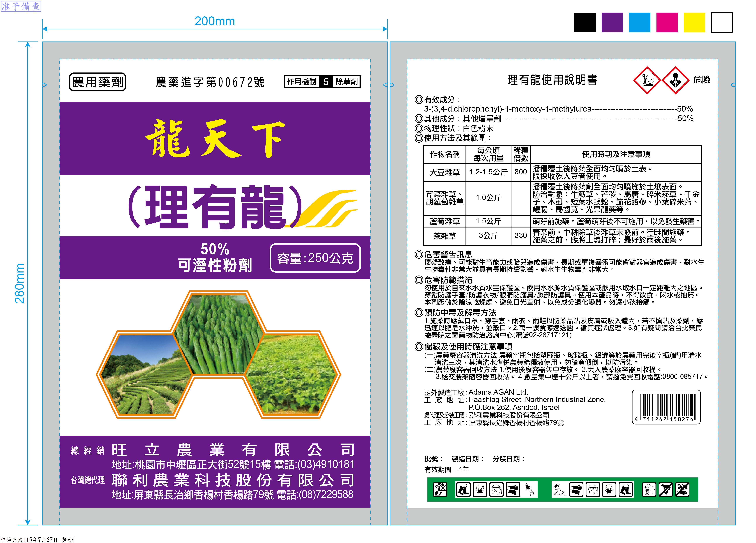Click the green leafy crop hexagon photo
Screen dimensions: 756x543
point(293,374)
